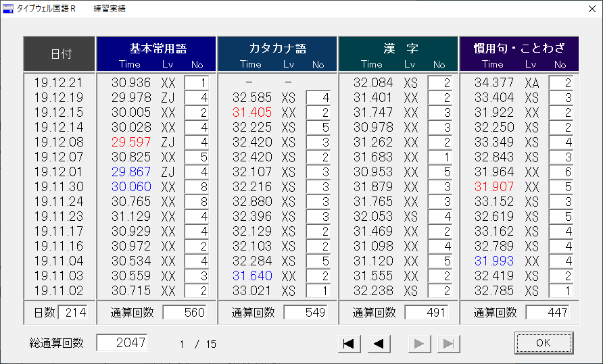Select the date 19.11.03
This screenshot has height=364, width=603.
pos(58,276)
